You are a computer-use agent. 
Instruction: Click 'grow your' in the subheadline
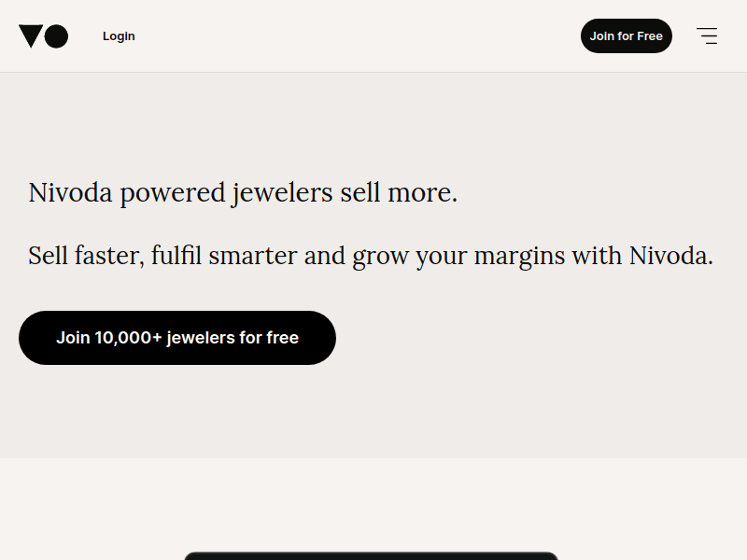410,255
